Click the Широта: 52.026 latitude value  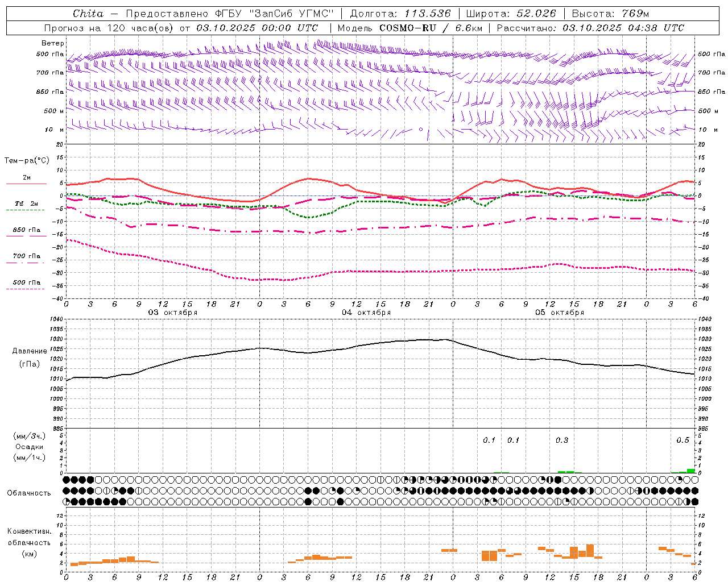pyautogui.click(x=511, y=14)
